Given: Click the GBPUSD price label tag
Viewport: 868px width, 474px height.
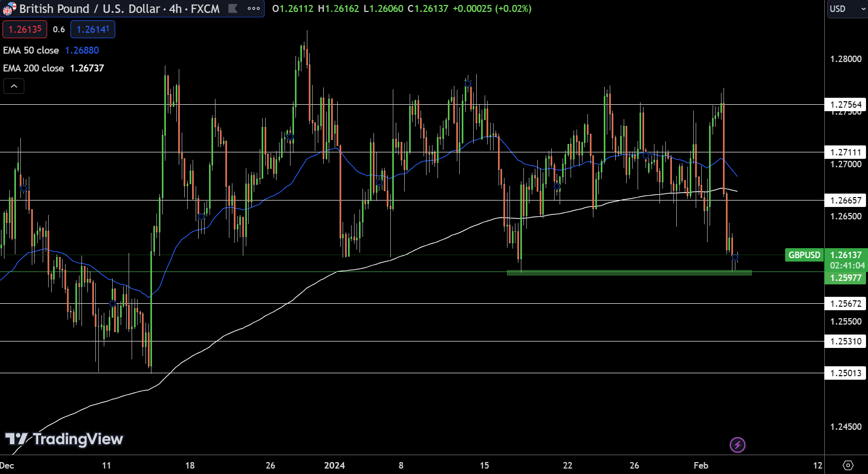Looking at the screenshot, I should pyautogui.click(x=804, y=255).
